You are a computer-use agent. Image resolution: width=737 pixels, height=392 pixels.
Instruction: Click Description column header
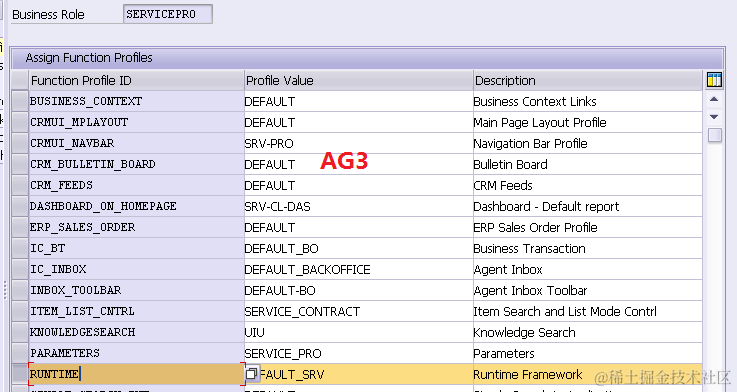(x=588, y=80)
